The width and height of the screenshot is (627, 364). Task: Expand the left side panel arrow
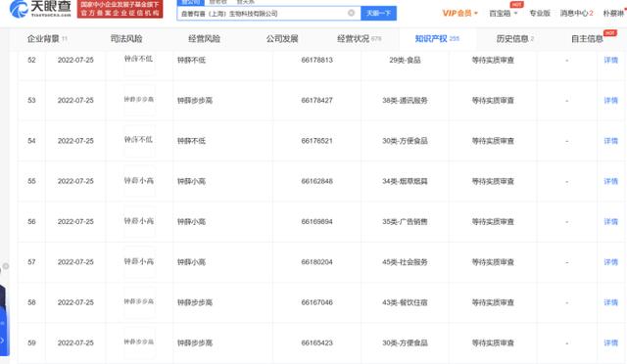tap(2, 341)
